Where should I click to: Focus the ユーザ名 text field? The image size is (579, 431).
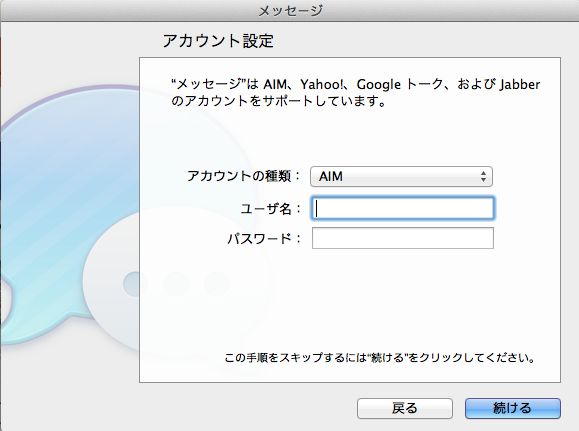(x=402, y=208)
